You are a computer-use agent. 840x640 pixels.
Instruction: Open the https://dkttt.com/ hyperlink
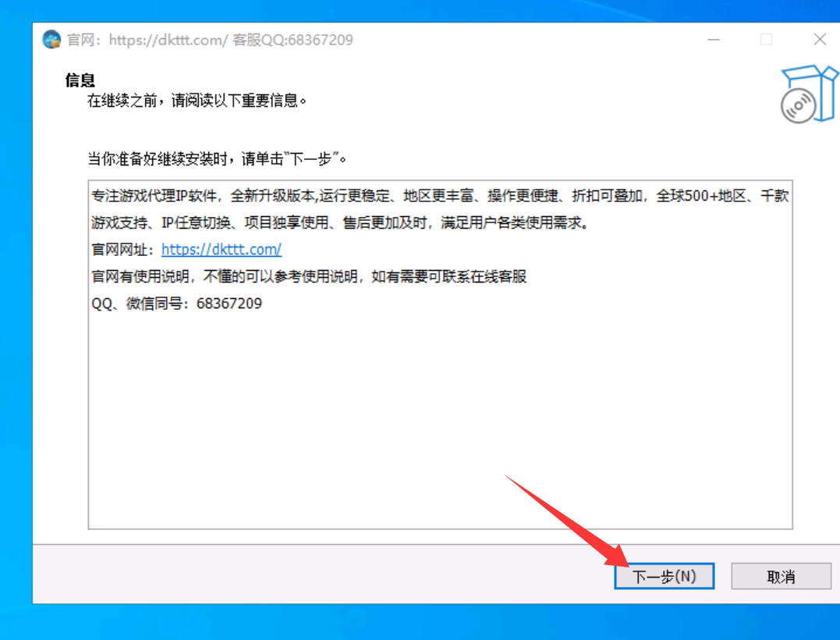point(221,250)
